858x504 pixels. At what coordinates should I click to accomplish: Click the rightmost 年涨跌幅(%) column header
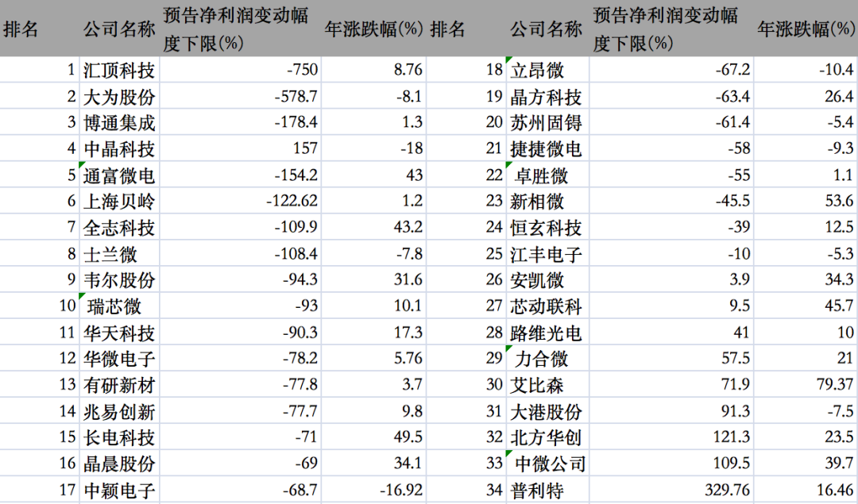click(805, 29)
